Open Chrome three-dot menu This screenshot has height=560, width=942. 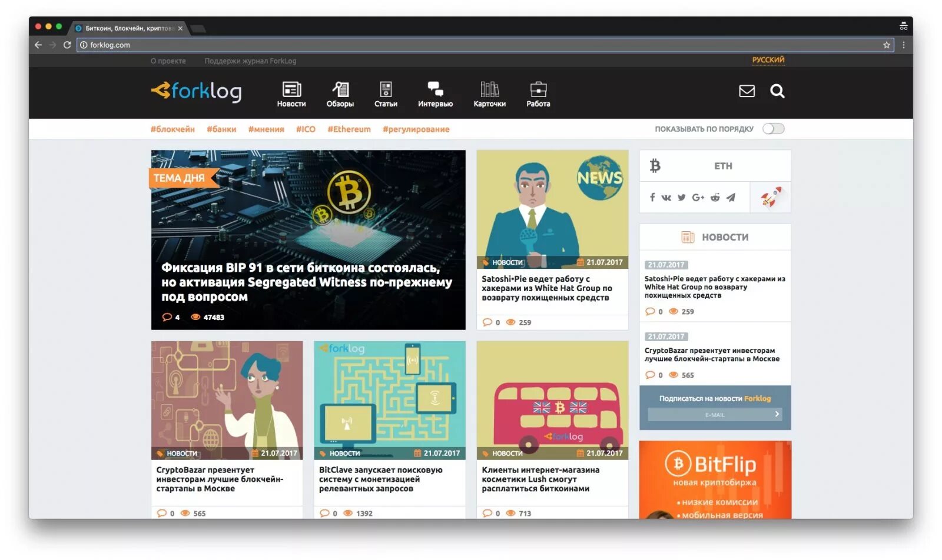[x=903, y=45]
